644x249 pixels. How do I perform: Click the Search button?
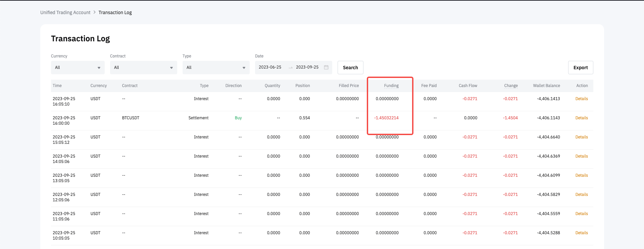tap(350, 68)
